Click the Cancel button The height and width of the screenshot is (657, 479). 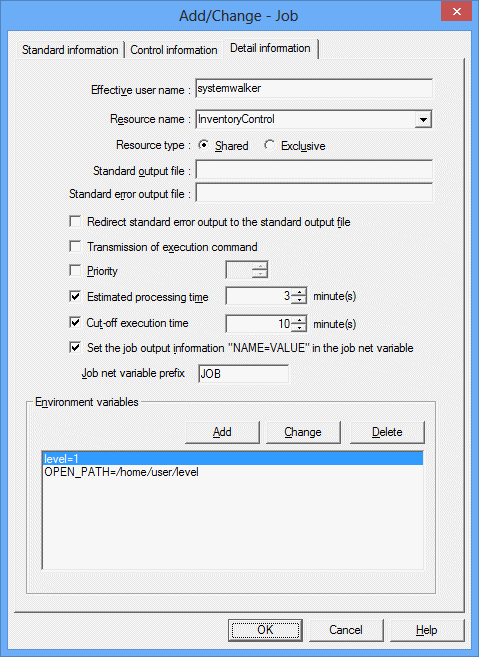(x=346, y=630)
